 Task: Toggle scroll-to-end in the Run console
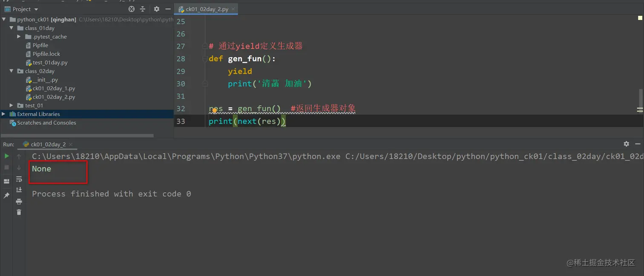point(19,190)
